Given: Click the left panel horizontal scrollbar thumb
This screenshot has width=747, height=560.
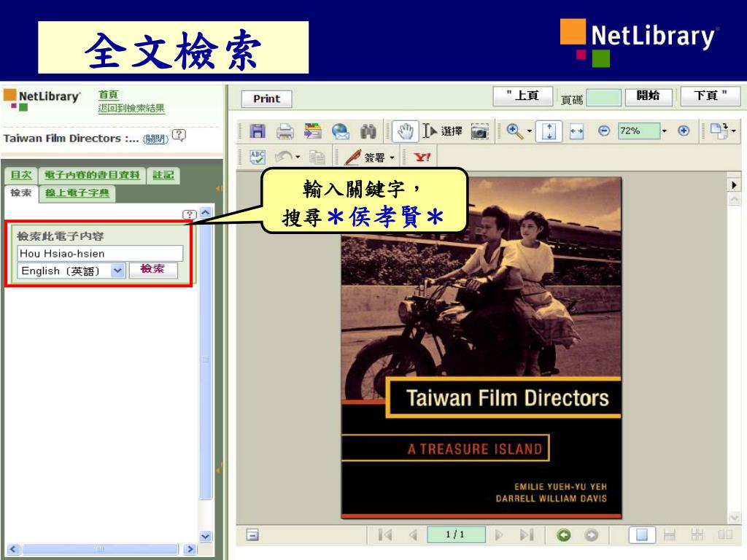Looking at the screenshot, I should 100,549.
